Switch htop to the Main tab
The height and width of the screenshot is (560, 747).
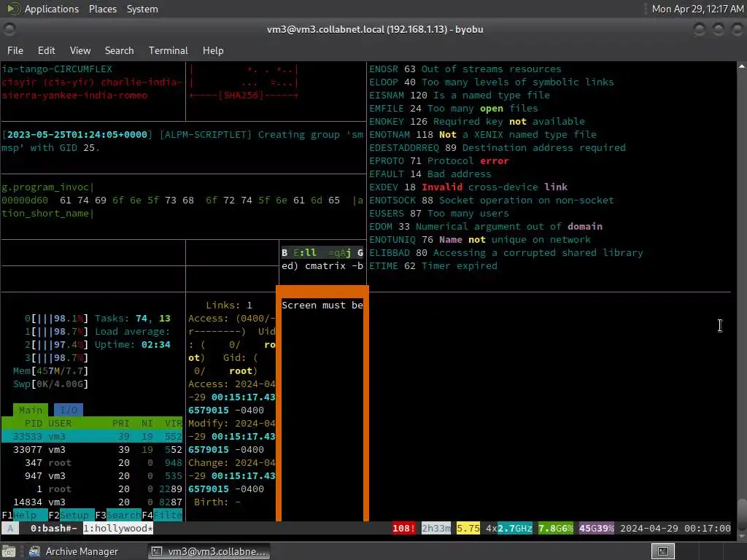[x=31, y=410]
